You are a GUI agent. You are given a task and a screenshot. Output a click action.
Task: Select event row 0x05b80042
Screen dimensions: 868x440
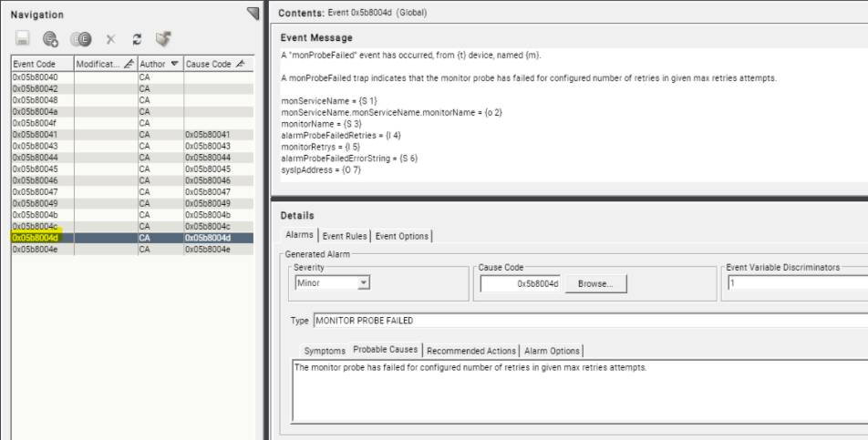click(132, 89)
